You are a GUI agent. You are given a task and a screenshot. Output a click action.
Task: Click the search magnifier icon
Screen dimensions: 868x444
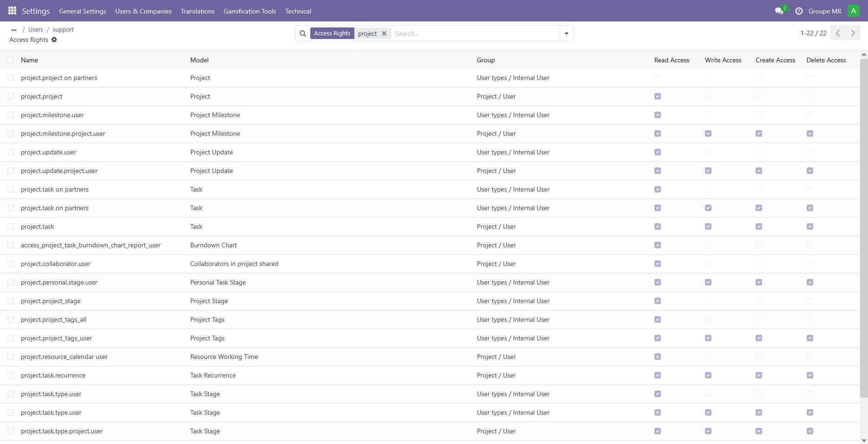tap(303, 33)
